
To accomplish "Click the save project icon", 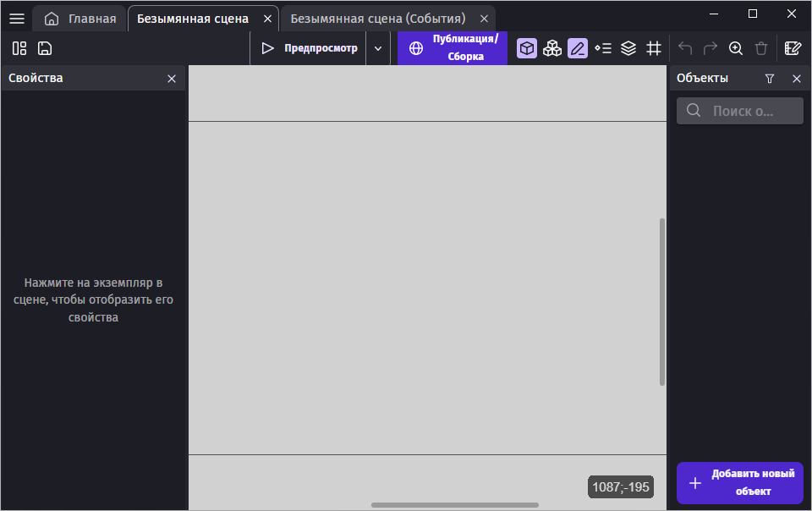I will tap(45, 48).
